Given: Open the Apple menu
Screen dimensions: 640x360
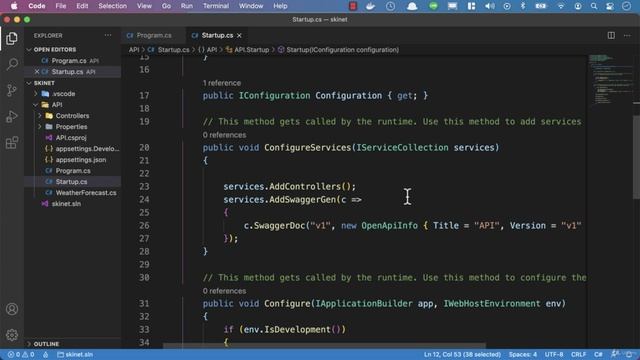Looking at the screenshot, I should pos(14,6).
